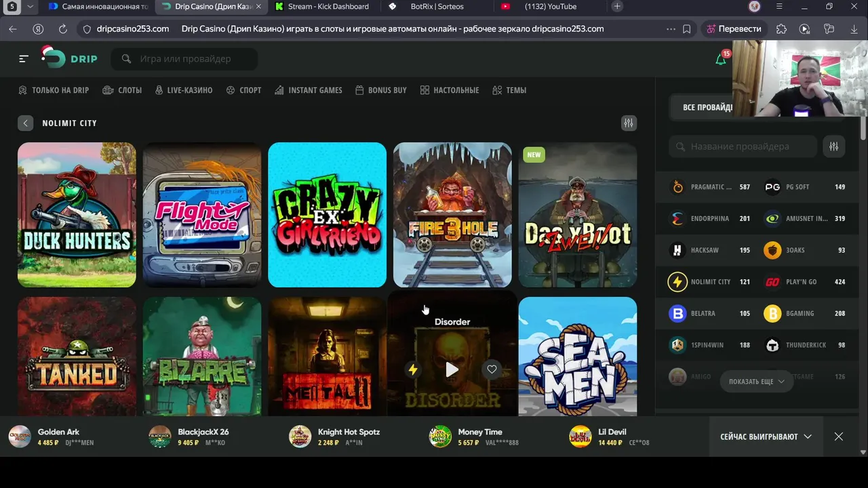Go back in browser history
868x488 pixels.
[x=13, y=29]
